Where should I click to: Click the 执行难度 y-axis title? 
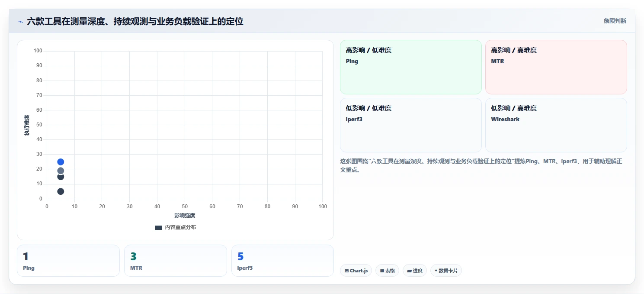27,125
